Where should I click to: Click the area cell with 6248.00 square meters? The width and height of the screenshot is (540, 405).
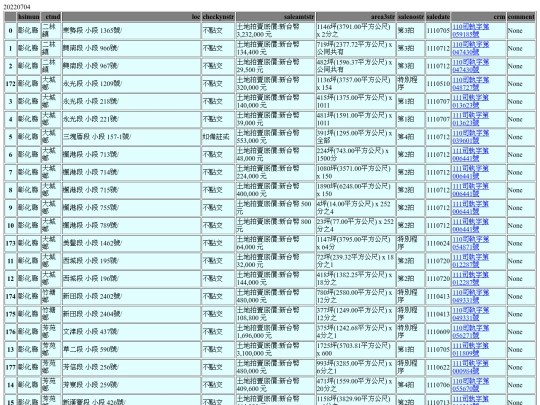pyautogui.click(x=356, y=190)
